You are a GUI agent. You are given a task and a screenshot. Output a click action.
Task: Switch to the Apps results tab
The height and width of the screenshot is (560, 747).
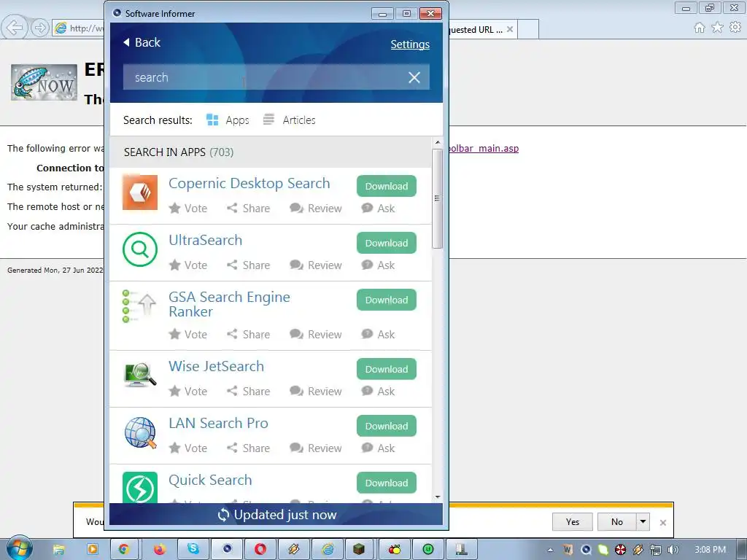click(x=228, y=120)
